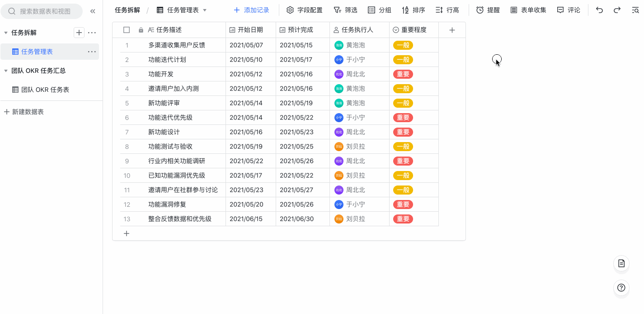Click the red 重要 tag in row 3
The width and height of the screenshot is (644, 314).
pyautogui.click(x=403, y=74)
